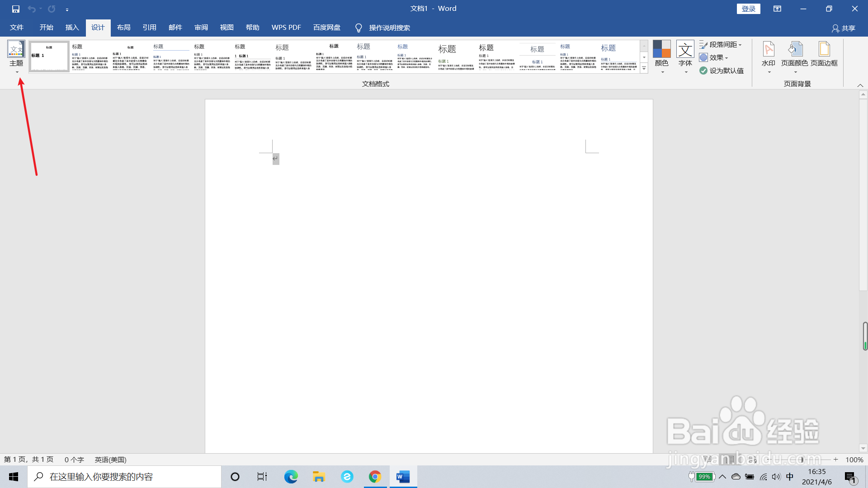Switch to the Insert (插入) tab

[72, 28]
